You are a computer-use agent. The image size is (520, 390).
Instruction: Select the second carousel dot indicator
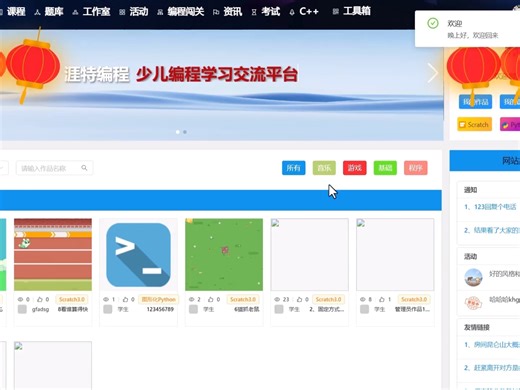click(185, 132)
